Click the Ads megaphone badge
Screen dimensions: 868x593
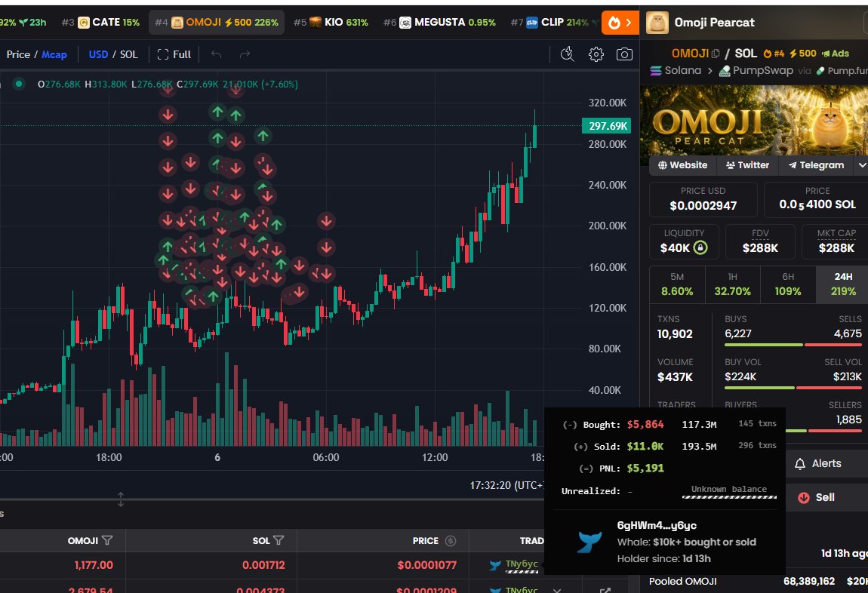coord(836,54)
